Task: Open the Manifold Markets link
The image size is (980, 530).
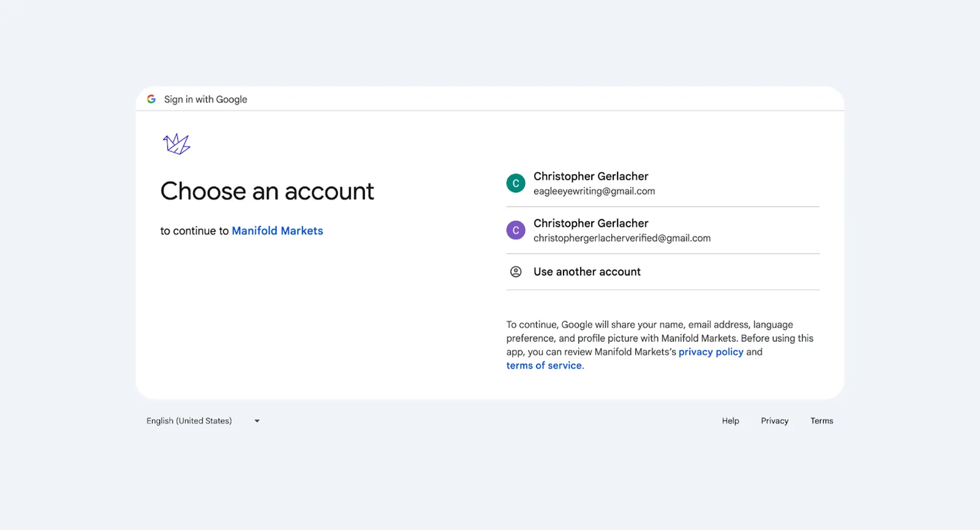Action: (x=277, y=231)
